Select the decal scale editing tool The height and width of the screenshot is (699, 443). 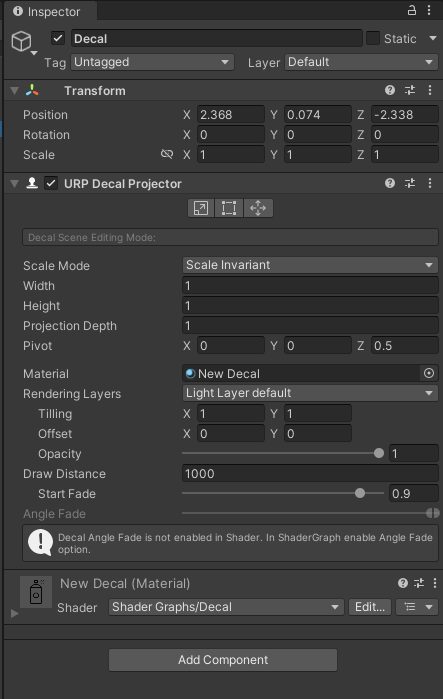(201, 208)
